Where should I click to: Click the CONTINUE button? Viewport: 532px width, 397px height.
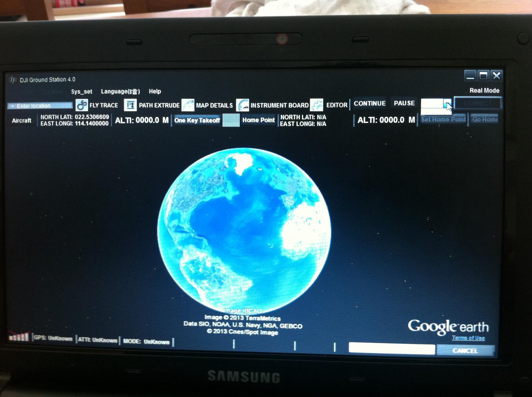369,103
